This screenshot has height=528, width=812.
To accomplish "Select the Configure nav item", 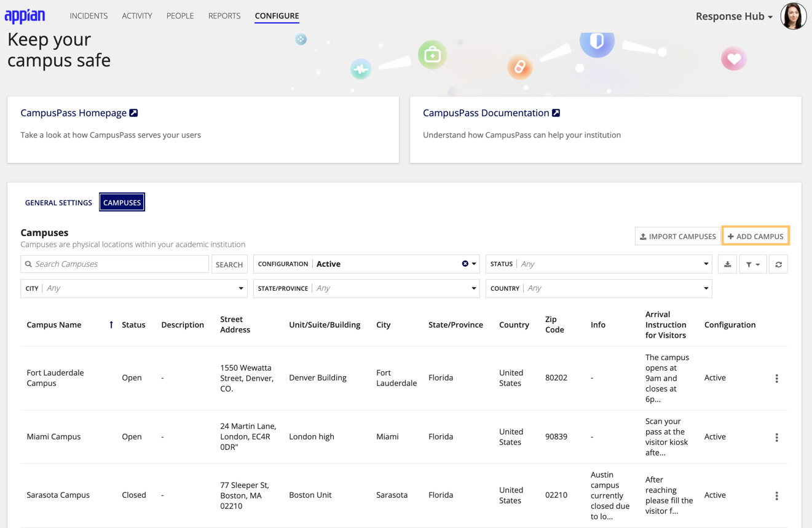I will (x=277, y=16).
